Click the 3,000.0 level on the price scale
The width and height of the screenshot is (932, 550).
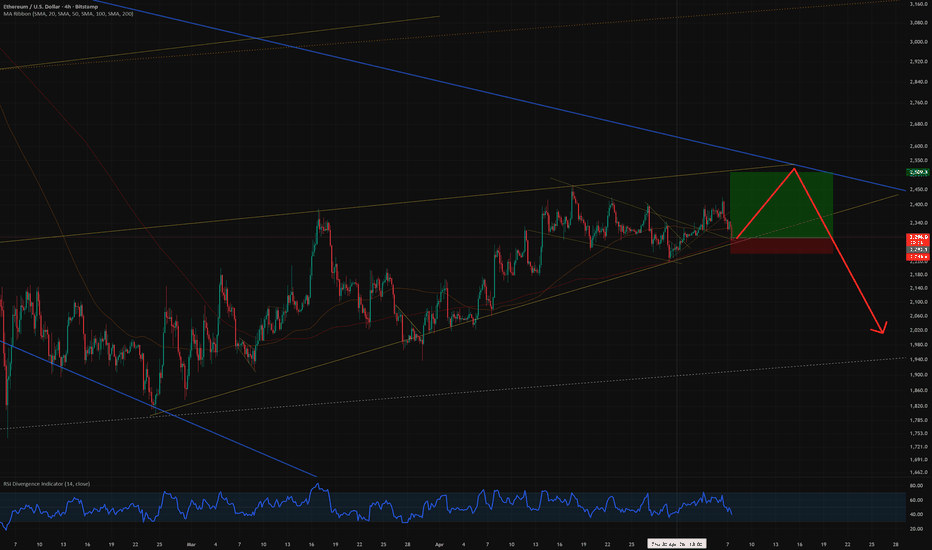click(919, 42)
